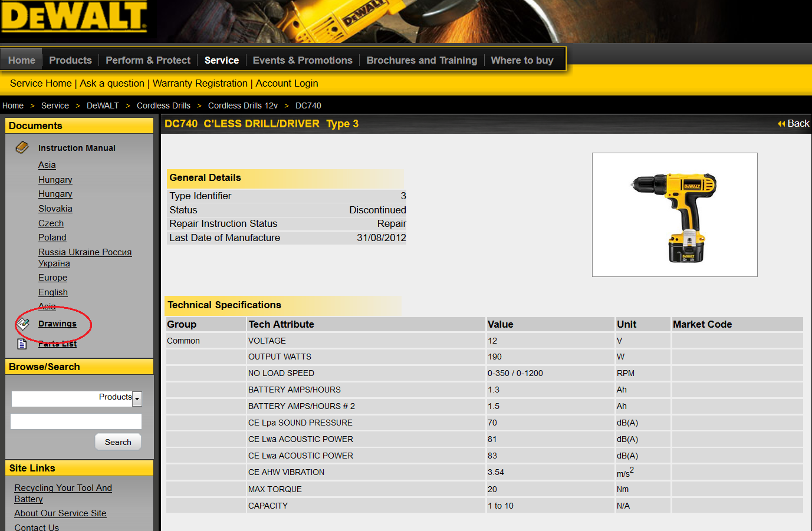This screenshot has width=812, height=531.
Task: Click the Common group cell
Action: pos(206,341)
